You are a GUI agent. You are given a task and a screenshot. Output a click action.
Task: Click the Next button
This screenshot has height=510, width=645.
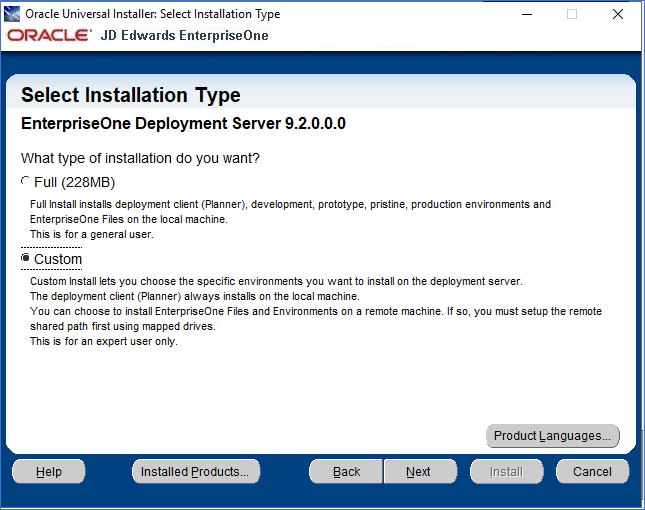click(x=420, y=471)
